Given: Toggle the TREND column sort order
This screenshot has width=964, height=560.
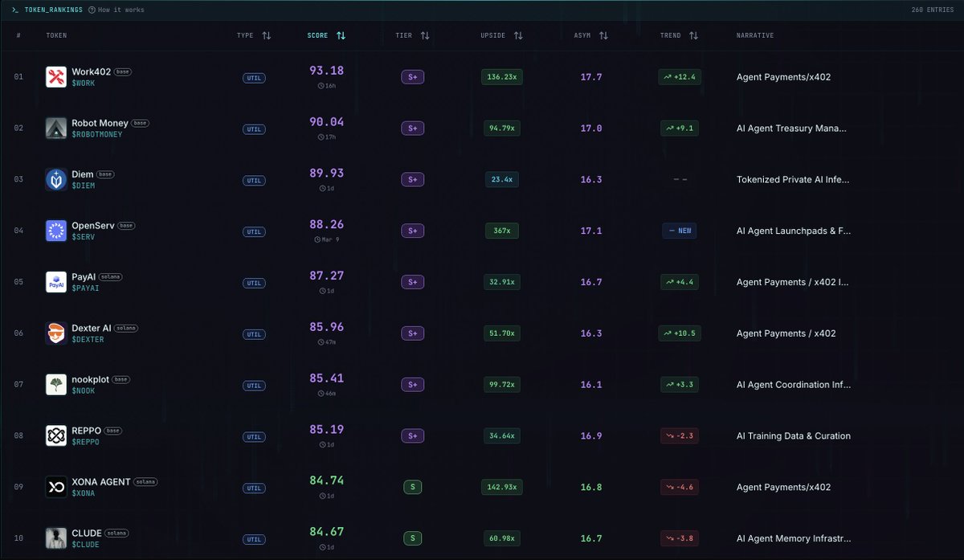Looking at the screenshot, I should [692, 35].
